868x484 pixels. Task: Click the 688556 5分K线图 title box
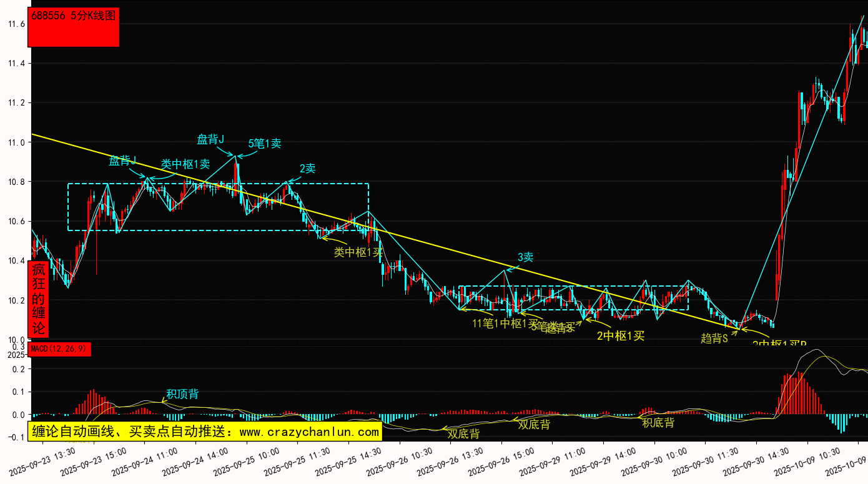click(74, 27)
